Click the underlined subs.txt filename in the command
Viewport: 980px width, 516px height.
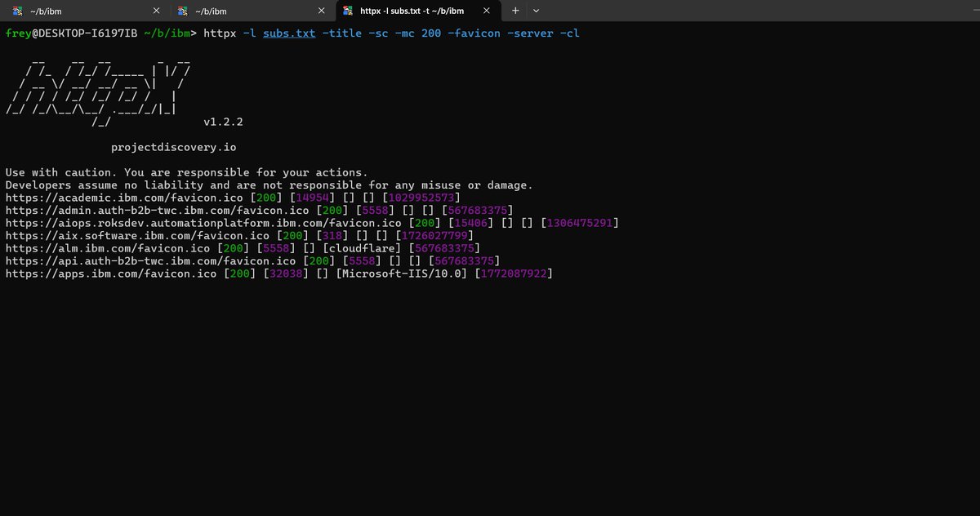pyautogui.click(x=289, y=33)
